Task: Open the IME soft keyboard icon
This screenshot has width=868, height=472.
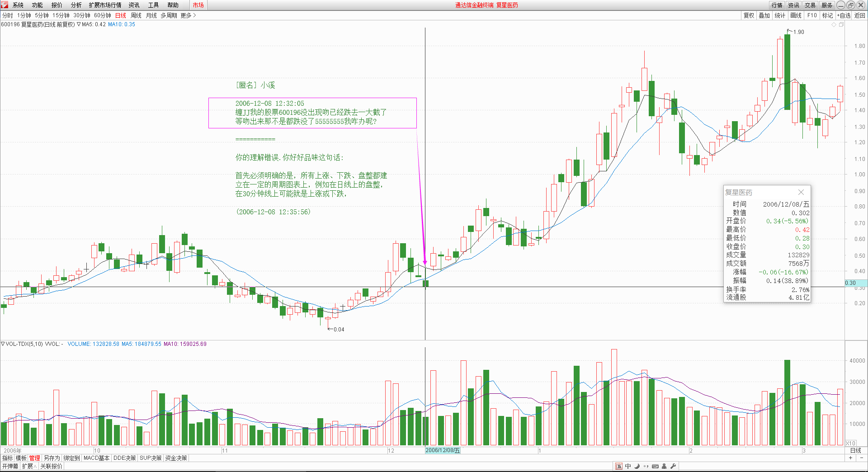Action: point(655,466)
